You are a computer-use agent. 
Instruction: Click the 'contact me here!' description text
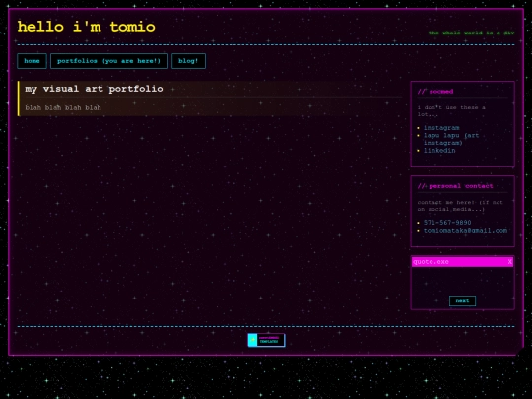(460, 206)
